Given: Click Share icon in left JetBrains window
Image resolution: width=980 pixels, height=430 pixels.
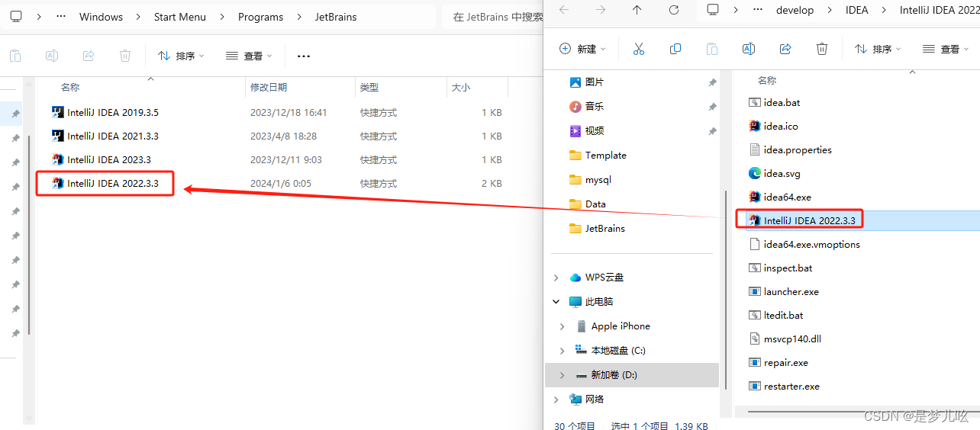Looking at the screenshot, I should click(89, 56).
